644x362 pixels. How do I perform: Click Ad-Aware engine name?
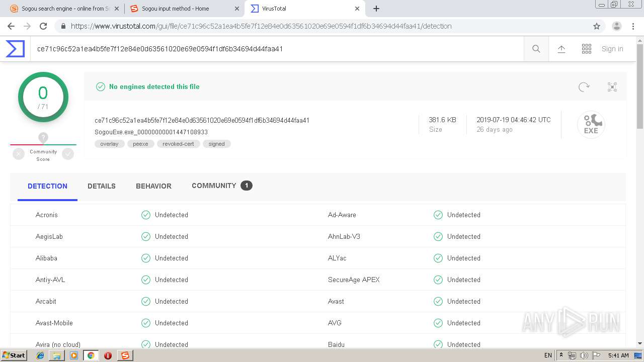[x=342, y=215]
